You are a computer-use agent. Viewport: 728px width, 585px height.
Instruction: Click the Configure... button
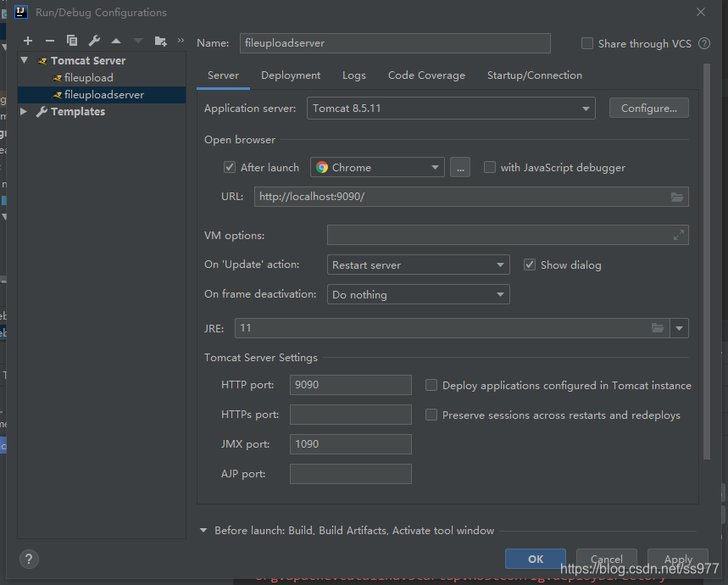pos(649,109)
